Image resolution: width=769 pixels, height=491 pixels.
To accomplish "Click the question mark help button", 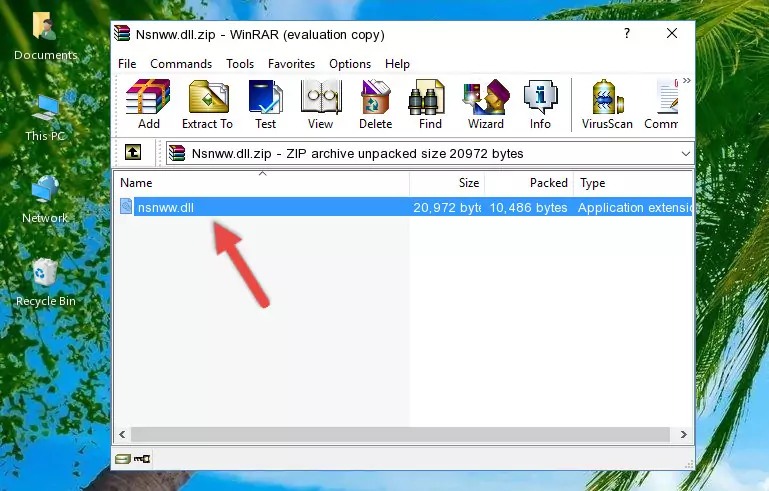I will pos(627,33).
